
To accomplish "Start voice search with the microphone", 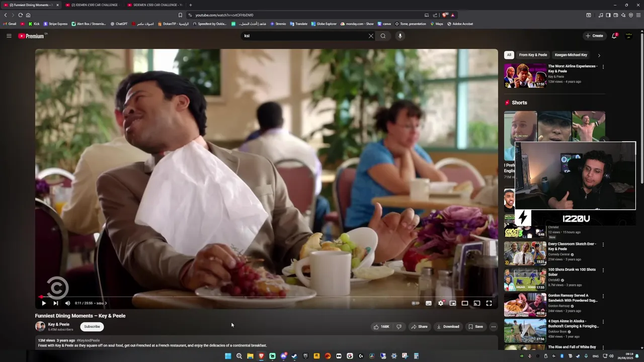I will click(x=400, y=36).
